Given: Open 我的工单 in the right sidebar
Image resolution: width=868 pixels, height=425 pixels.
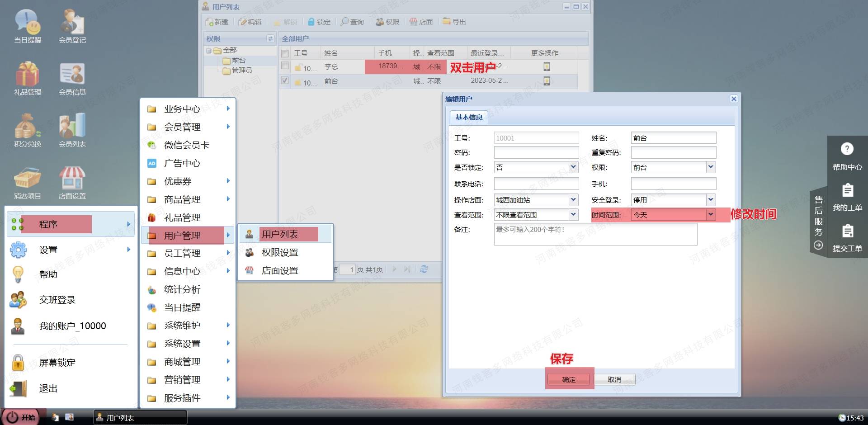Looking at the screenshot, I should coord(847,197).
